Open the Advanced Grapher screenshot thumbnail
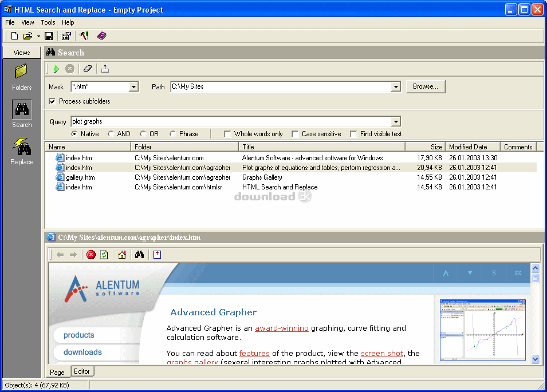This screenshot has width=547, height=392. pyautogui.click(x=483, y=330)
